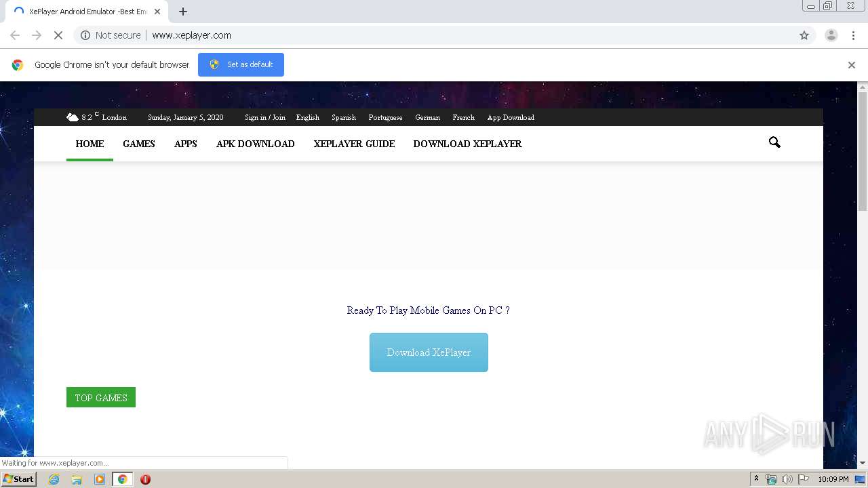Close the XePlayer Android Emulator tab
Screen dimensions: 868x488
(157, 12)
